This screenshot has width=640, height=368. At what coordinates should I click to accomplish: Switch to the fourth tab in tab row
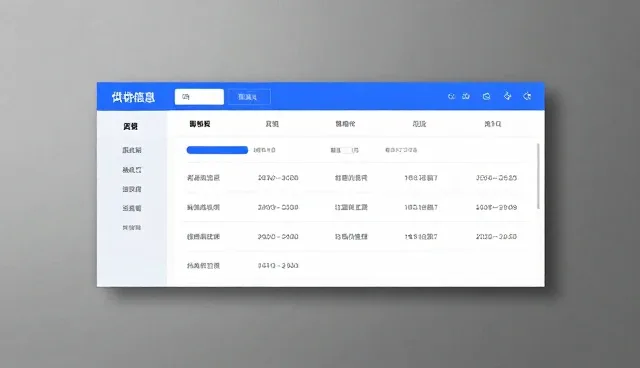(419, 124)
